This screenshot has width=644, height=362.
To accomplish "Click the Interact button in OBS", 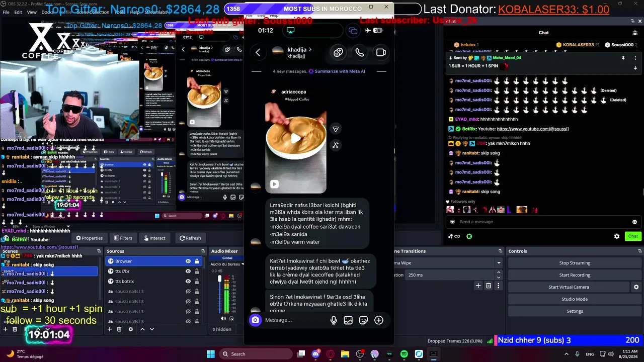I will [x=154, y=238].
